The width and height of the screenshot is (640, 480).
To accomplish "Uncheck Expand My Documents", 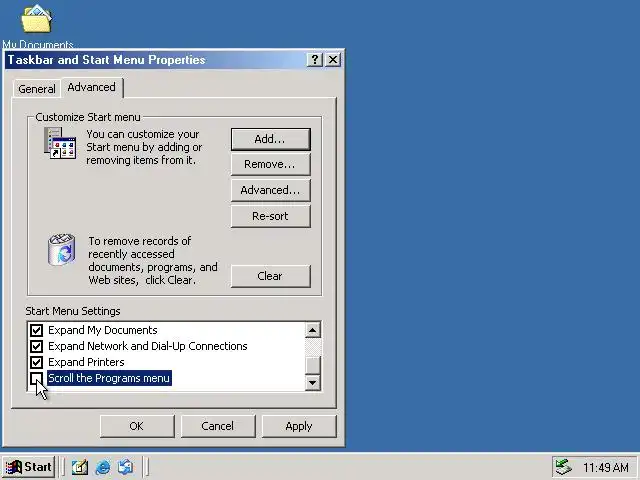I will pyautogui.click(x=36, y=330).
